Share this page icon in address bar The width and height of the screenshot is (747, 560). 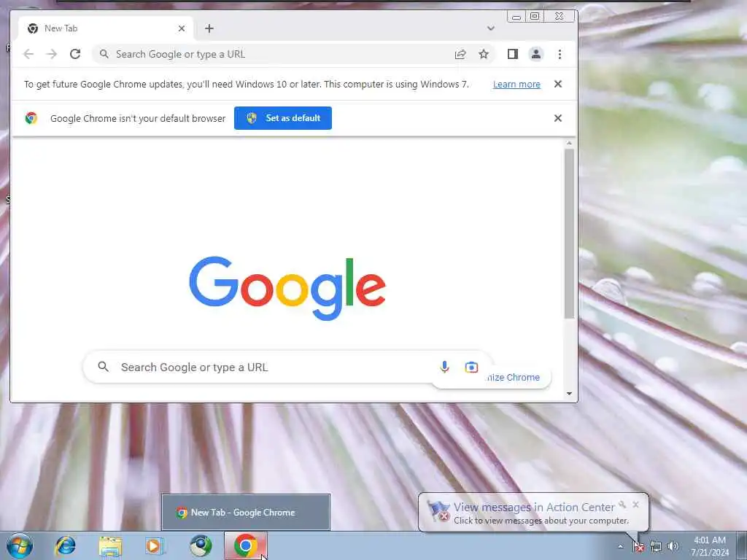tap(460, 54)
